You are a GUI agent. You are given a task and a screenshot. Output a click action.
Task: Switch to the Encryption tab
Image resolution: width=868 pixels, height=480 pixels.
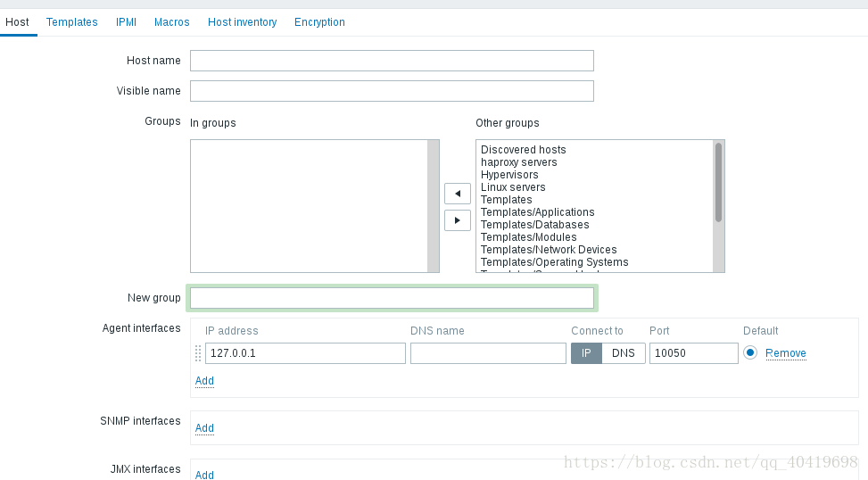click(319, 22)
